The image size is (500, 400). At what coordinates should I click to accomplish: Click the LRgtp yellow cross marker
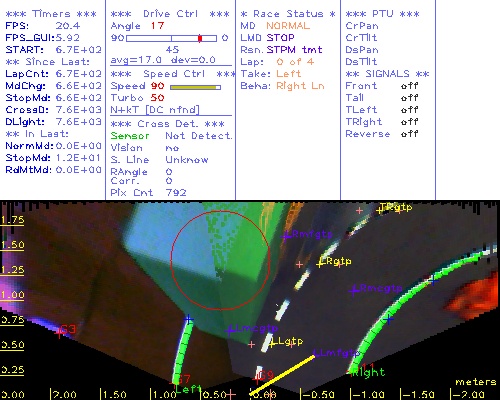click(320, 264)
